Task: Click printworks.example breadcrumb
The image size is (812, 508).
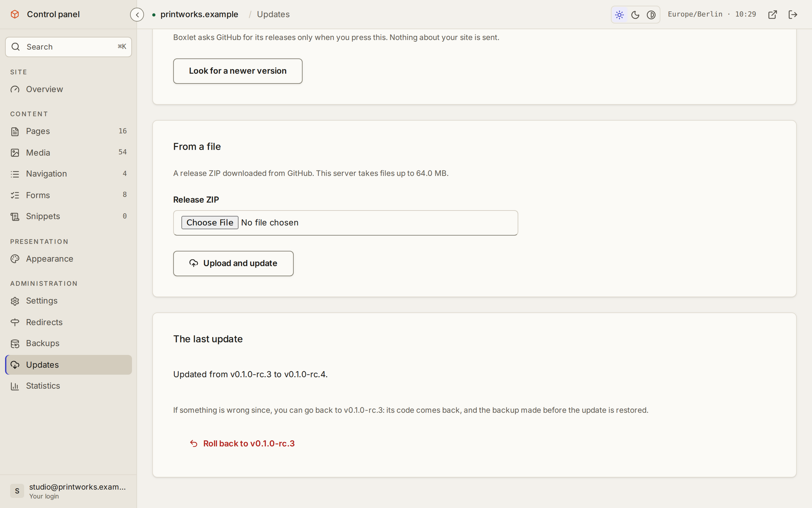Action: (199, 14)
